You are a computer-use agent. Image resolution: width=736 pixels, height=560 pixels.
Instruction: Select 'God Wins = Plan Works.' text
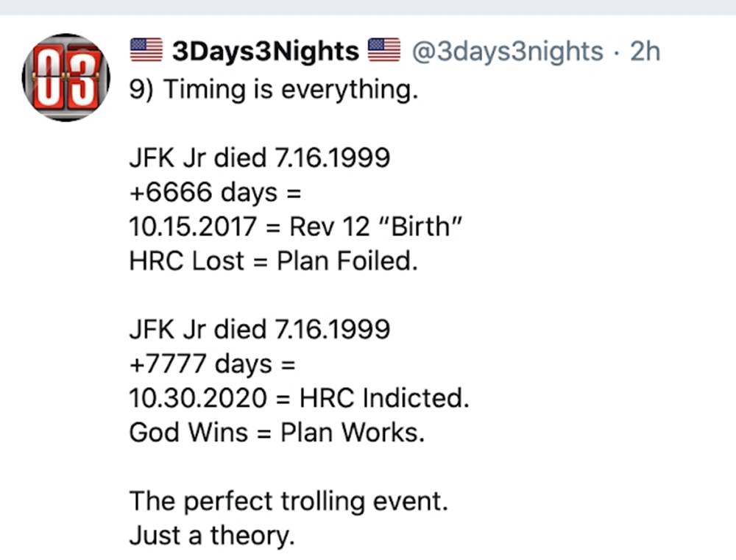[277, 433]
